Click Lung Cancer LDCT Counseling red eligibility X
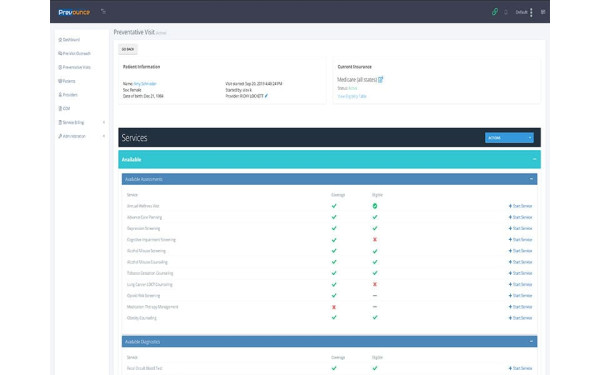The image size is (600, 375). click(375, 285)
